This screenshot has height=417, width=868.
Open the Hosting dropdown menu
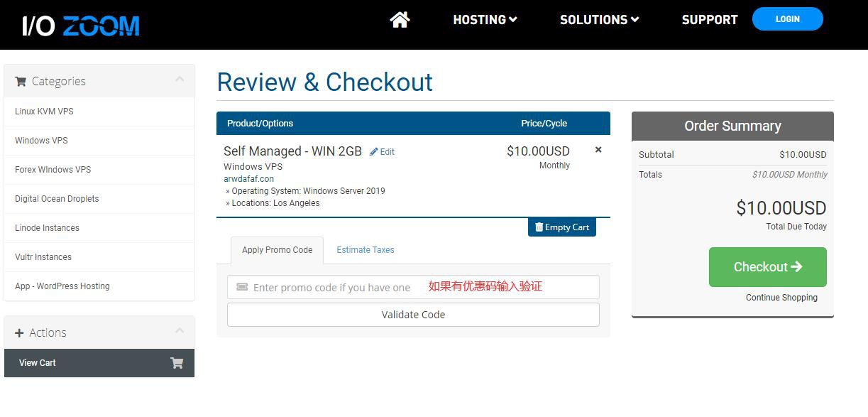(x=485, y=20)
